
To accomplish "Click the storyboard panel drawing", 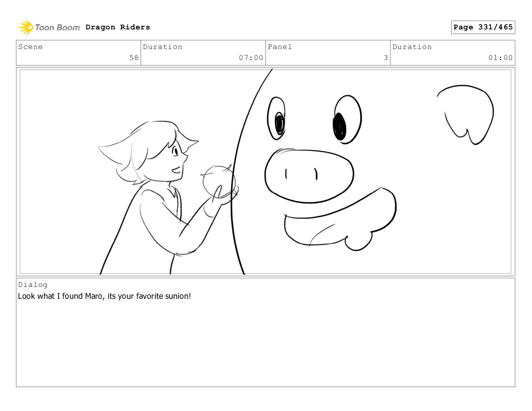I will 265,171.
